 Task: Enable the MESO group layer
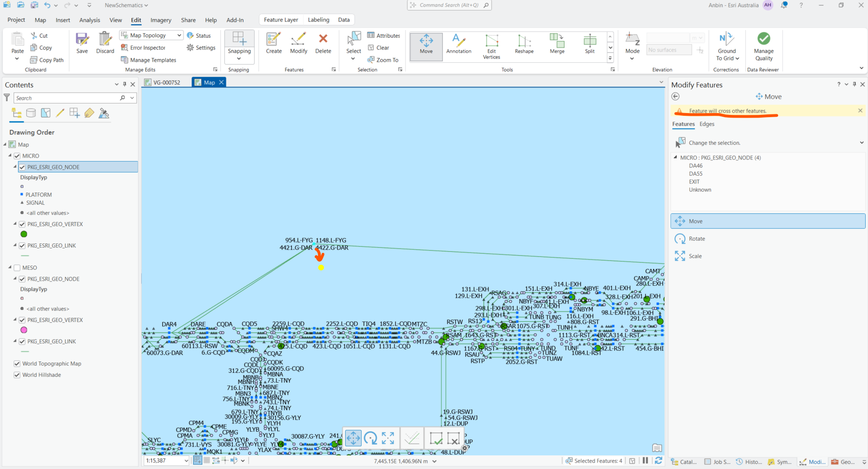click(x=17, y=268)
